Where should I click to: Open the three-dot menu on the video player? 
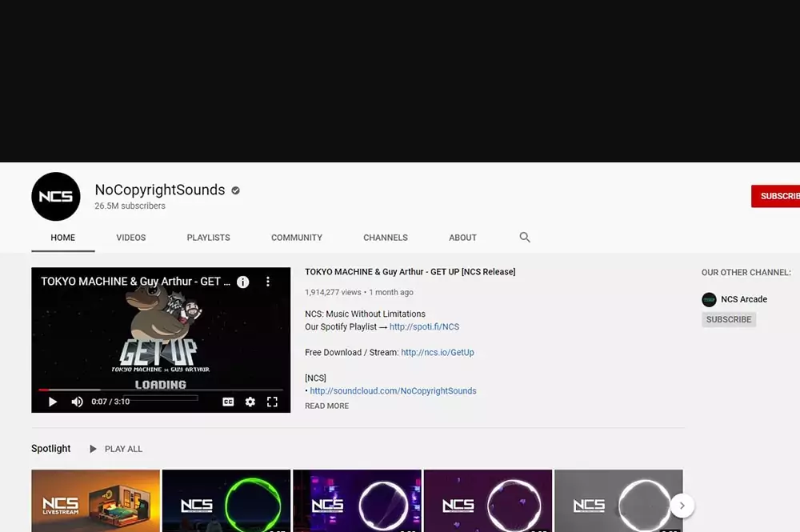(268, 282)
